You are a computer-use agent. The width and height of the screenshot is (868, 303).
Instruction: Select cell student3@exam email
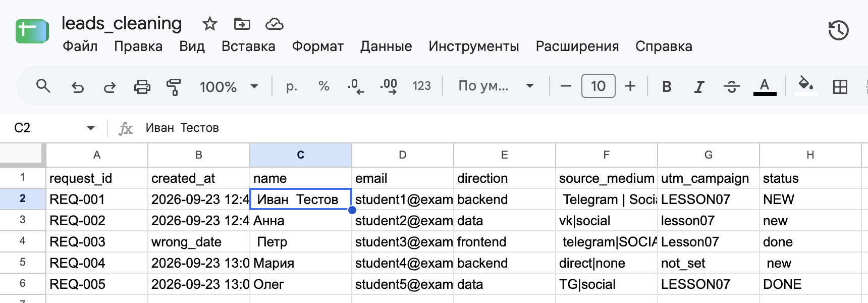(403, 242)
